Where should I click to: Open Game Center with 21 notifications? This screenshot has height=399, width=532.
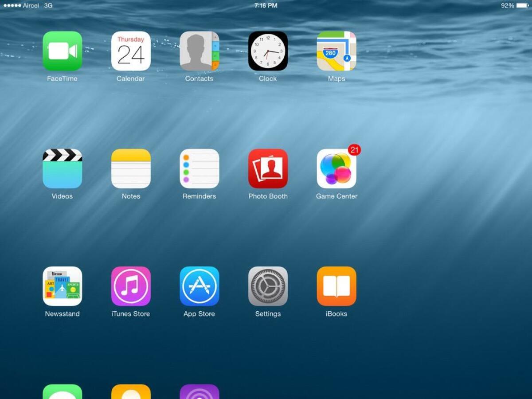click(x=336, y=170)
